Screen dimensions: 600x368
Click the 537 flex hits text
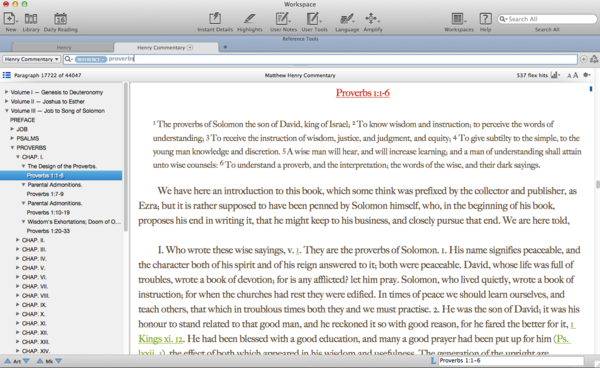coord(532,75)
